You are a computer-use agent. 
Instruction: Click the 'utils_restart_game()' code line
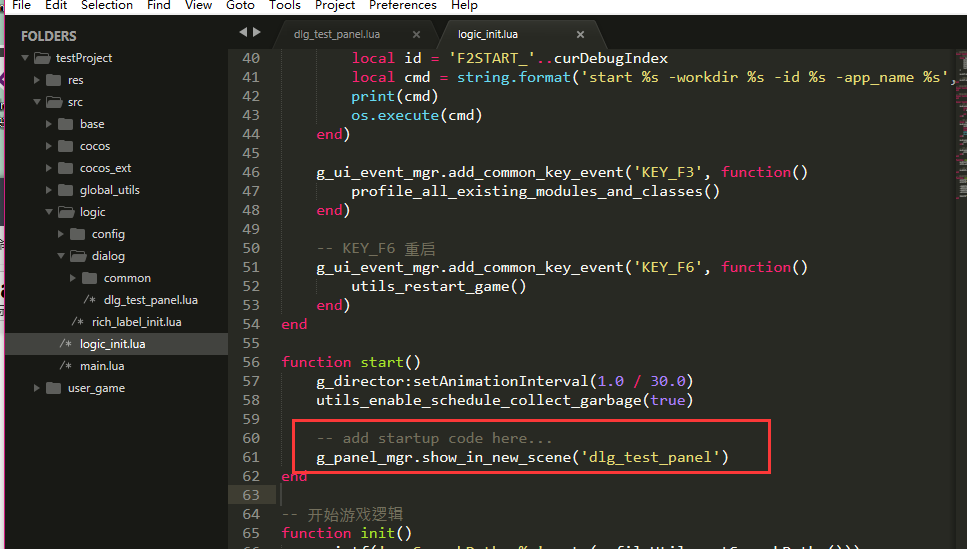point(438,286)
